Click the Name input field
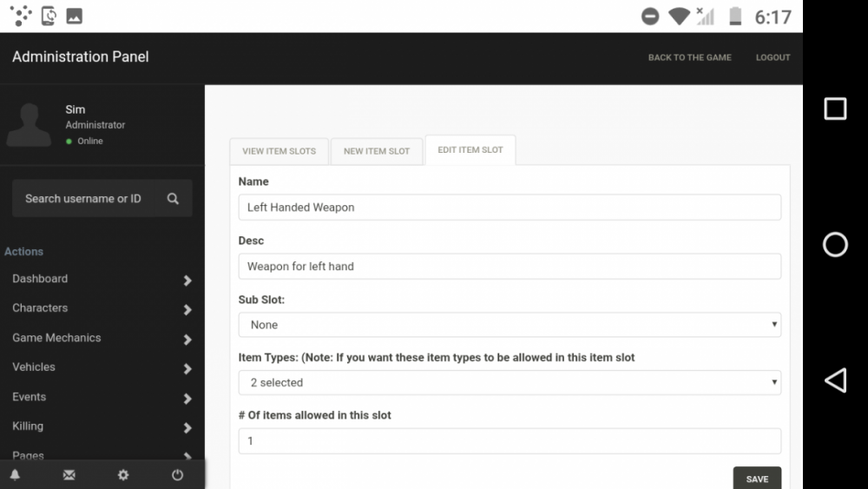The height and width of the screenshot is (489, 868). click(510, 208)
